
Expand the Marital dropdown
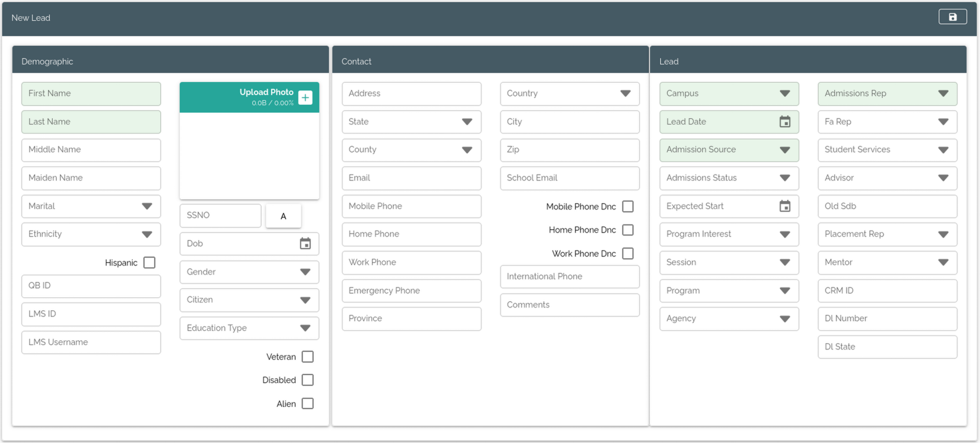147,206
